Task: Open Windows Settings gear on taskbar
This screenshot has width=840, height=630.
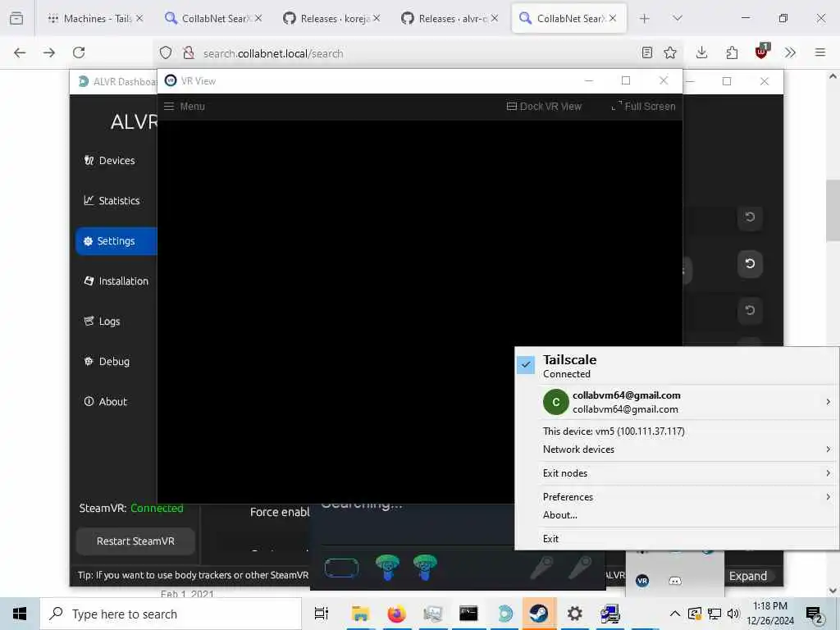Action: (x=574, y=614)
